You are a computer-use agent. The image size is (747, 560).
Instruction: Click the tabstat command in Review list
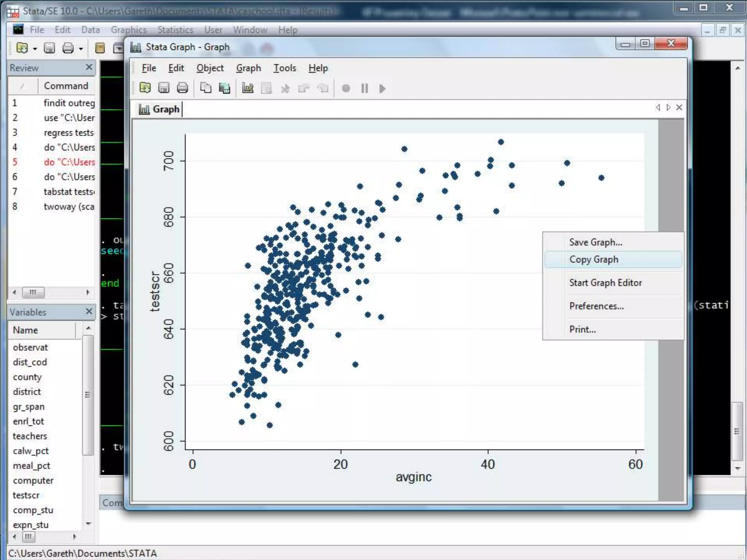pos(69,192)
